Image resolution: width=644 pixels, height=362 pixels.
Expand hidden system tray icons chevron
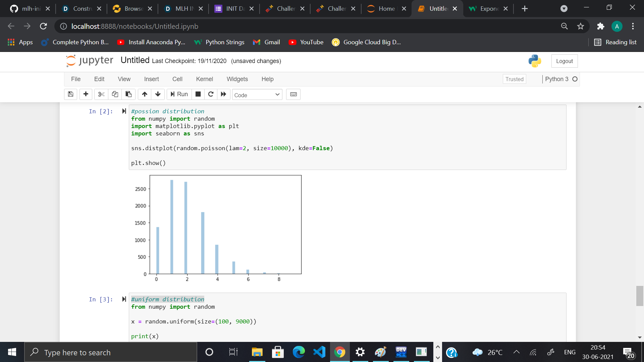click(517, 352)
